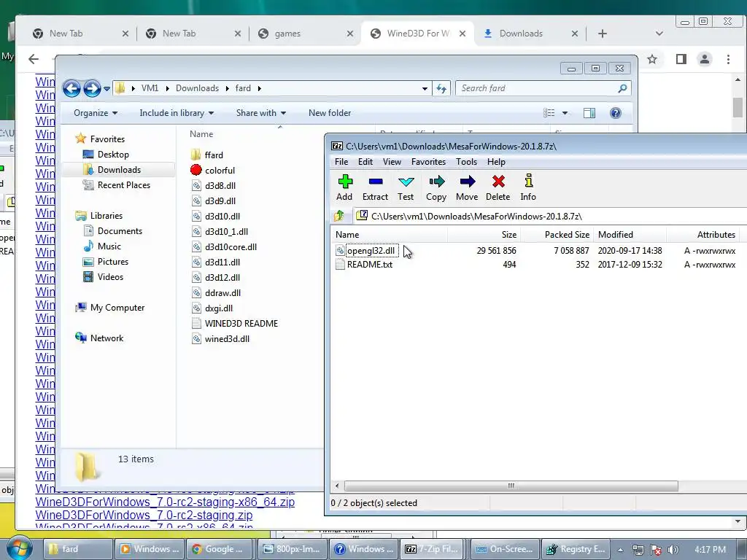Open Desktop under Favorites
Image resolution: width=747 pixels, height=560 pixels.
[113, 155]
